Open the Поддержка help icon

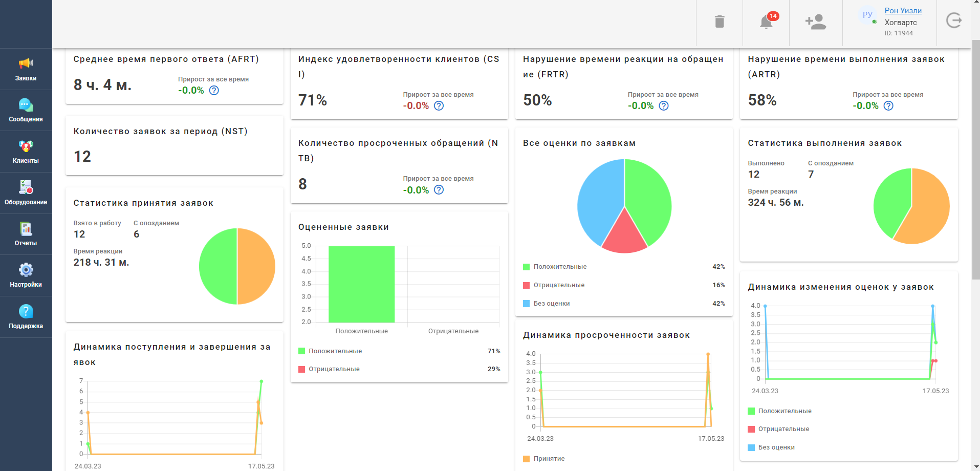(x=26, y=311)
